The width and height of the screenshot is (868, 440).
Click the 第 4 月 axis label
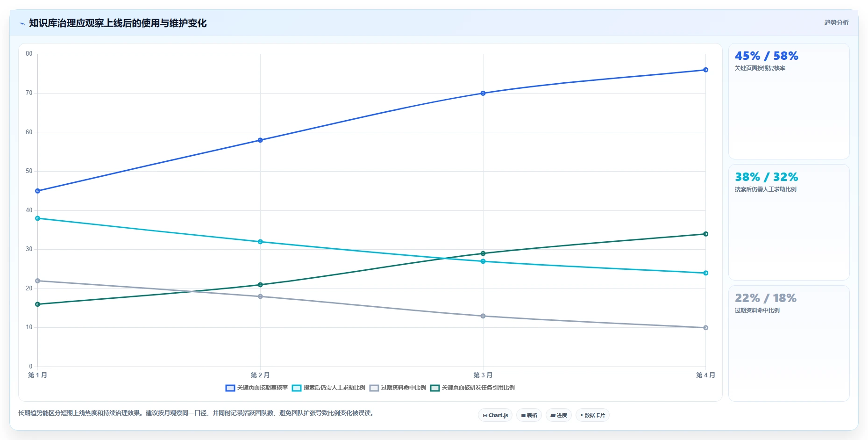705,375
